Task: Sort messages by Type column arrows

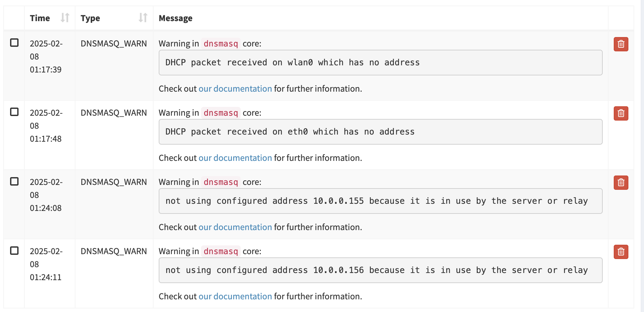Action: pyautogui.click(x=143, y=18)
